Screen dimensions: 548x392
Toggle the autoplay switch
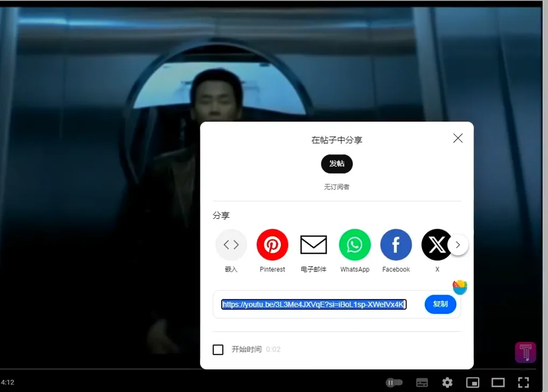click(394, 382)
